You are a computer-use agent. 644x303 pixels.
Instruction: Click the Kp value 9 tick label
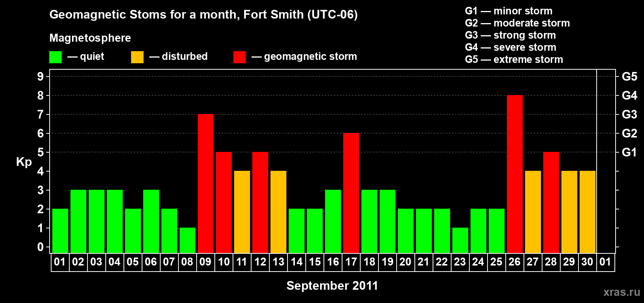click(x=41, y=77)
